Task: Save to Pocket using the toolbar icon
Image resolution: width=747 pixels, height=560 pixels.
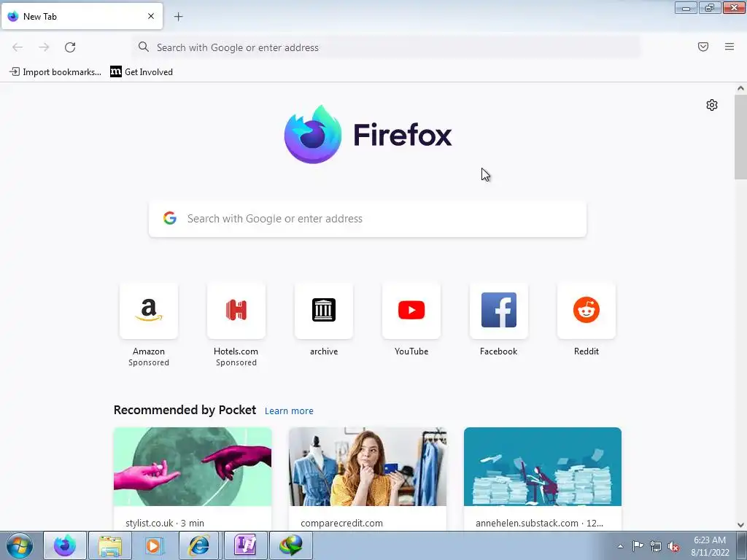Action: pos(703,47)
